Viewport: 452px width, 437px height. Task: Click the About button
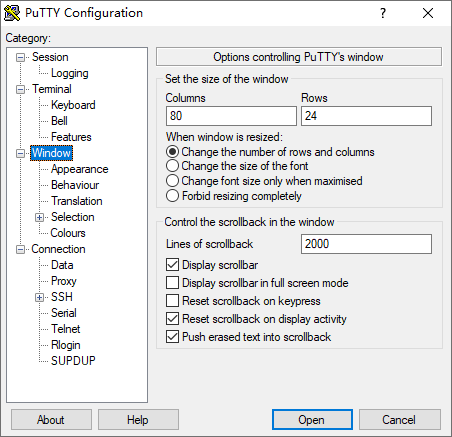click(51, 420)
